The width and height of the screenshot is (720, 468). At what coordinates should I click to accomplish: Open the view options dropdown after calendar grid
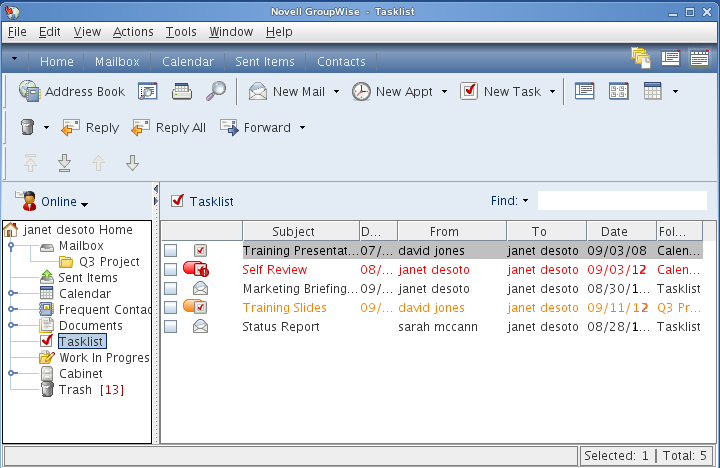coord(675,91)
